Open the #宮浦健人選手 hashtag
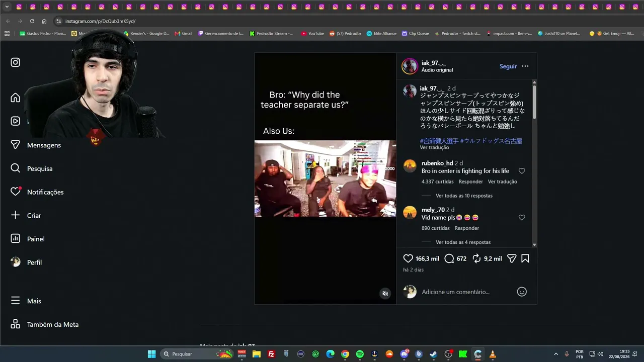This screenshot has height=362, width=644. 439,141
